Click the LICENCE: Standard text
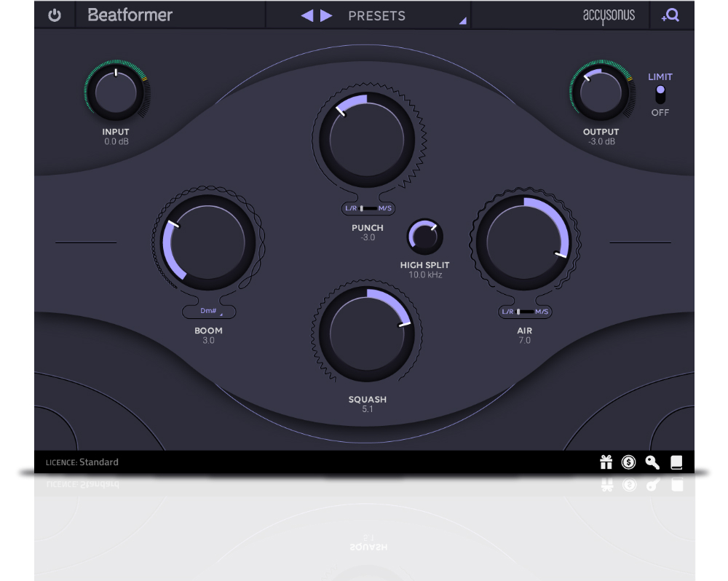The image size is (728, 581). coord(82,462)
